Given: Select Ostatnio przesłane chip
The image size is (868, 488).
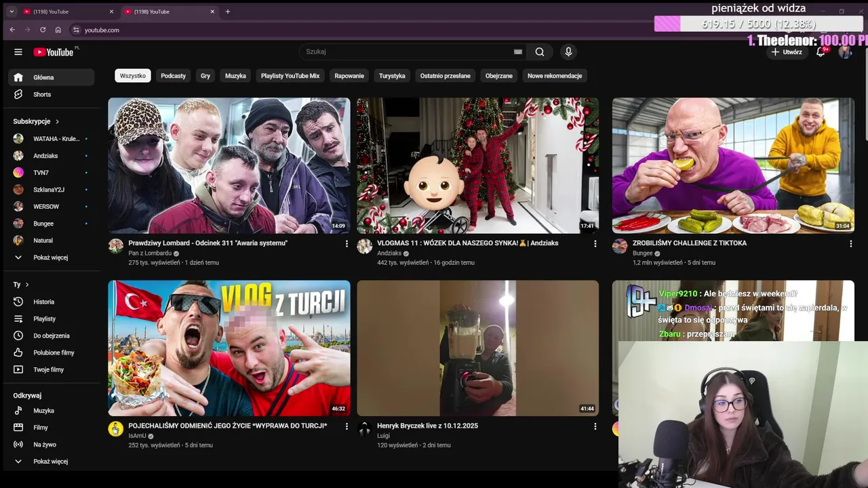Looking at the screenshot, I should click(x=445, y=76).
